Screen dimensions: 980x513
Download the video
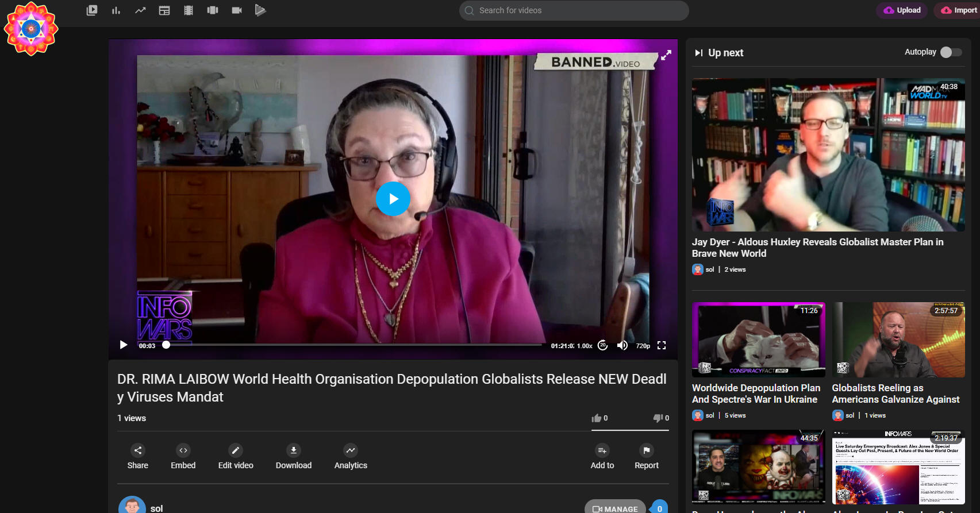(294, 457)
